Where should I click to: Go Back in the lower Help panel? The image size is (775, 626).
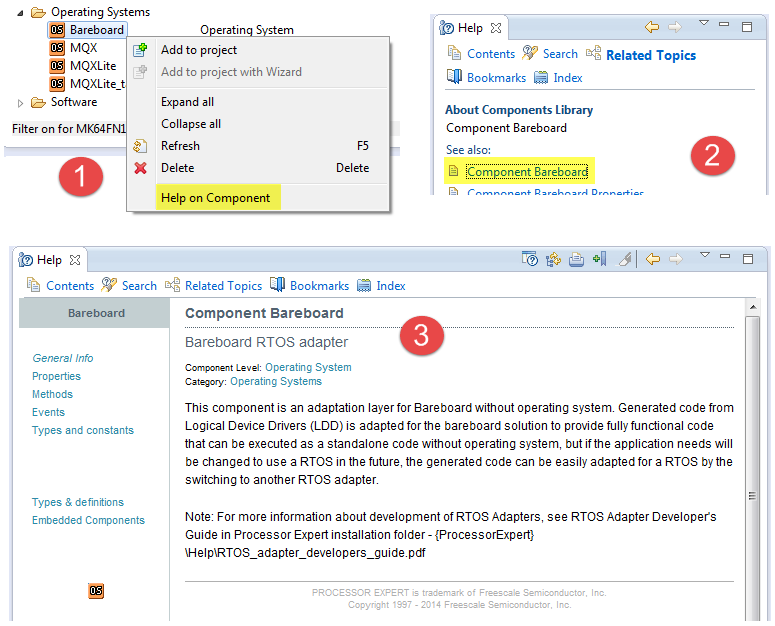tap(653, 258)
